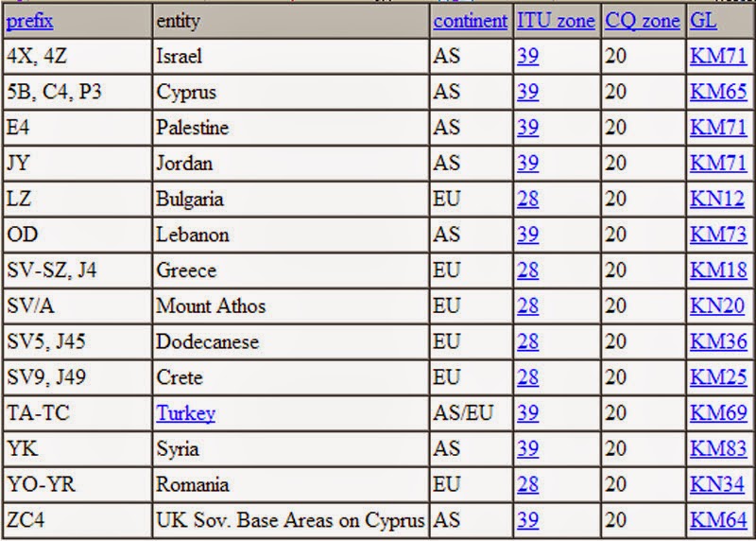This screenshot has width=756, height=541.
Task: Open KM83 locator for Syria
Action: click(x=718, y=449)
